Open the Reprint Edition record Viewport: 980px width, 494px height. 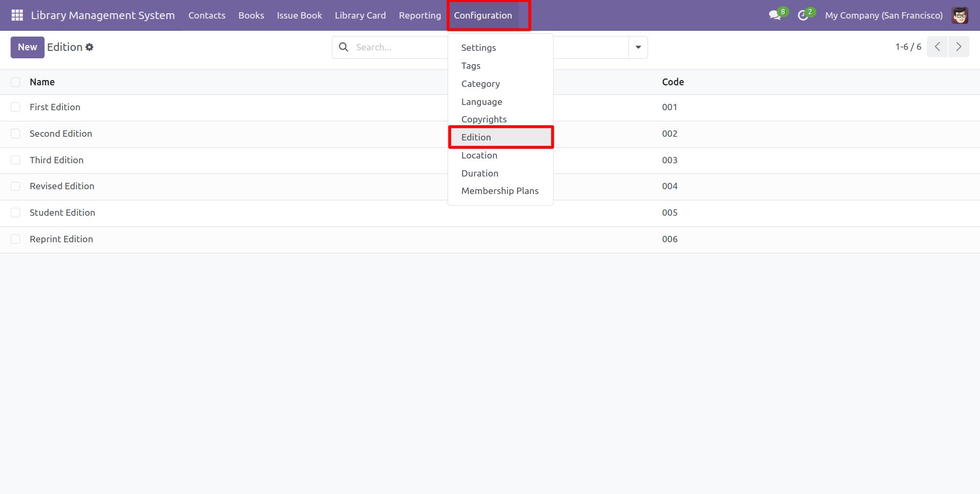click(62, 239)
